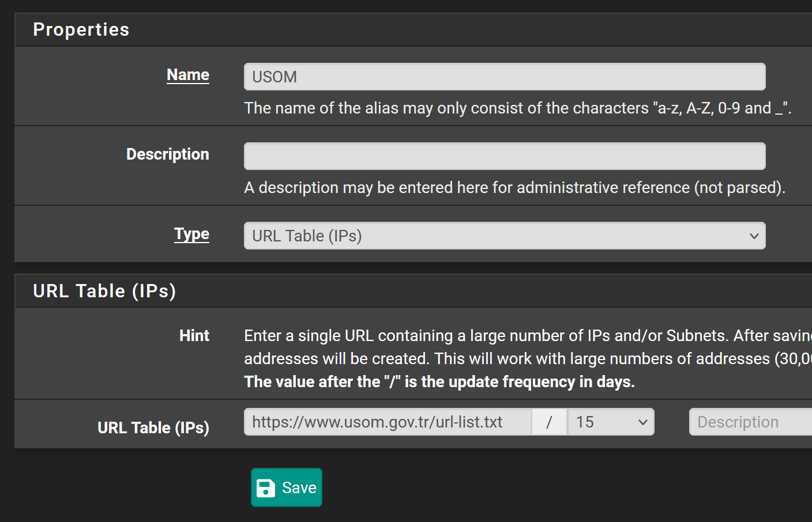Click the chevron arrow of the Type selector
Screen dimensions: 812x522
[754, 236]
